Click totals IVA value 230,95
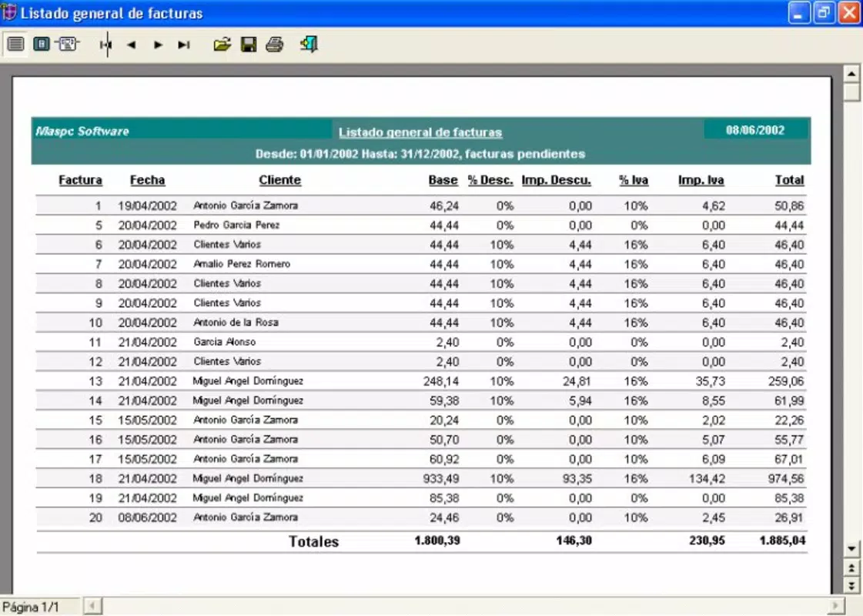The image size is (863, 616). [x=707, y=541]
